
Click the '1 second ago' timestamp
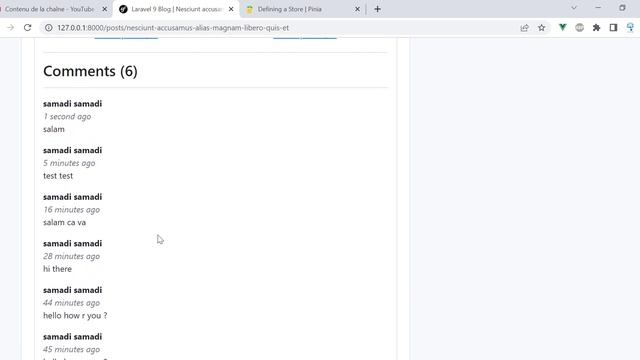(x=67, y=116)
